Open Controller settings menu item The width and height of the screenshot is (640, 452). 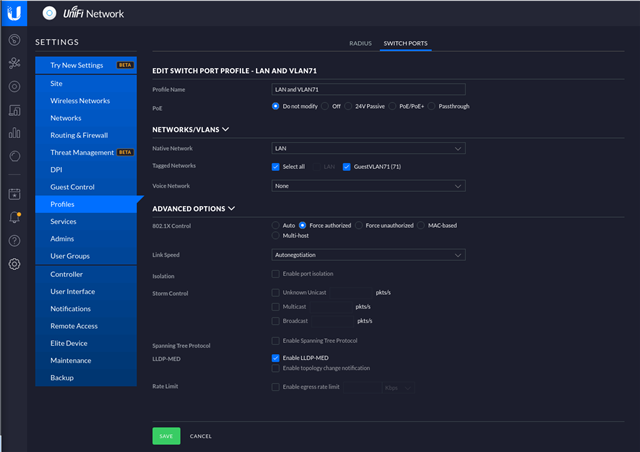point(86,274)
